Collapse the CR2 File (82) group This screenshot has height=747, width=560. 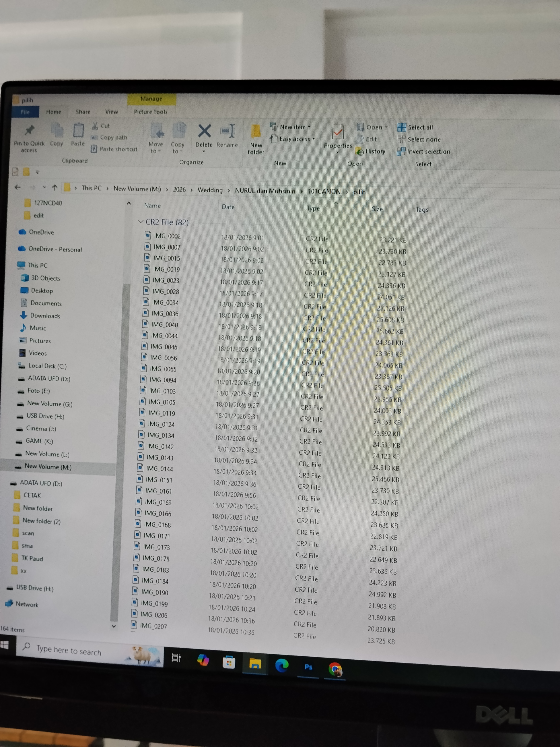tap(141, 222)
